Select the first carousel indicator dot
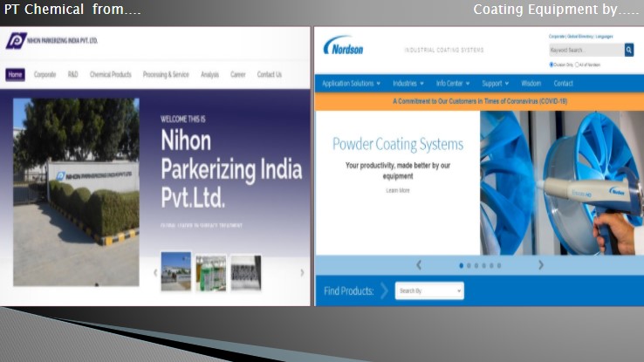Viewport: 644px width, 362px height. (462, 265)
